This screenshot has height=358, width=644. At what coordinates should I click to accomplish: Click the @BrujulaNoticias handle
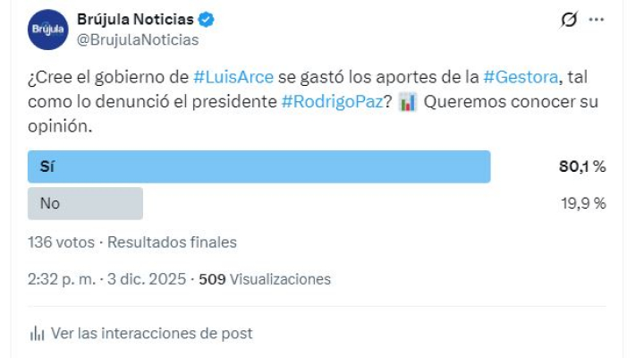tap(140, 39)
